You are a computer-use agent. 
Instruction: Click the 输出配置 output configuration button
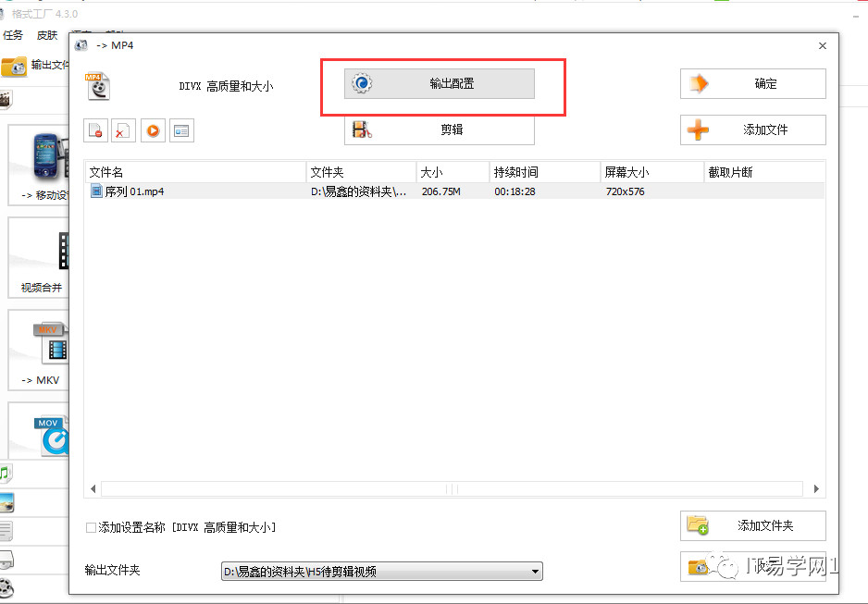442,83
